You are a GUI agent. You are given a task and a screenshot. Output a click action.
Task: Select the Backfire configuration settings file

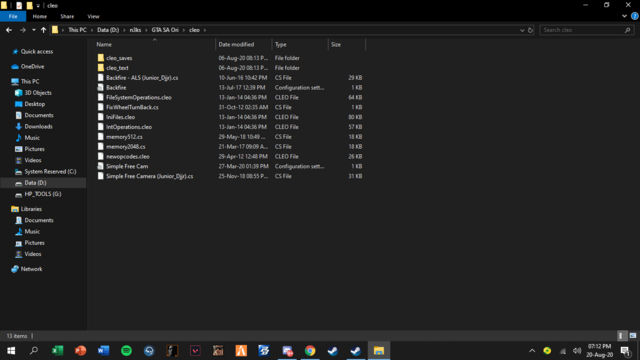pyautogui.click(x=116, y=87)
